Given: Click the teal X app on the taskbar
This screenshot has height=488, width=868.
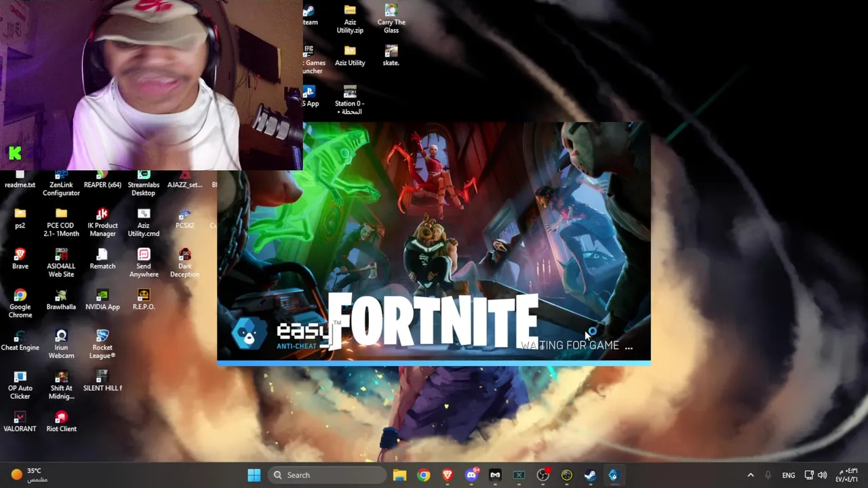Looking at the screenshot, I should click(519, 475).
